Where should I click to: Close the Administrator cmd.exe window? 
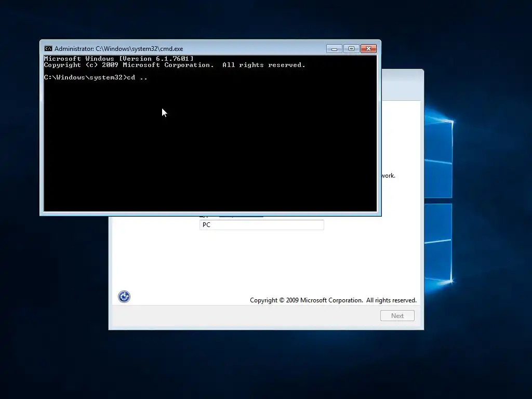[368, 49]
